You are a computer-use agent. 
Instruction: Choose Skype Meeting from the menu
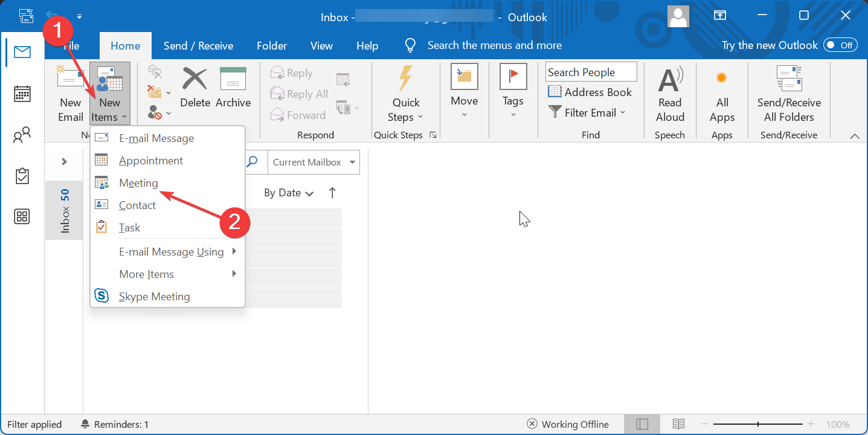coord(167,297)
